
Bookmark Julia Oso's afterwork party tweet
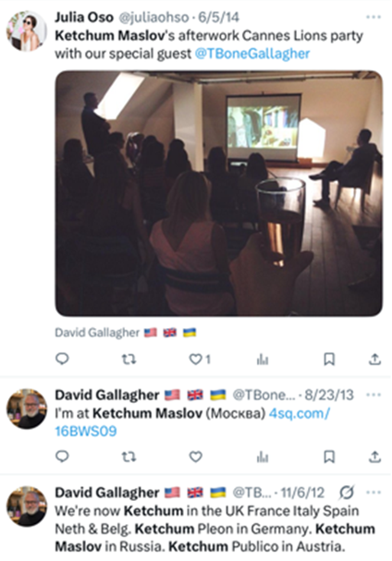tap(329, 360)
